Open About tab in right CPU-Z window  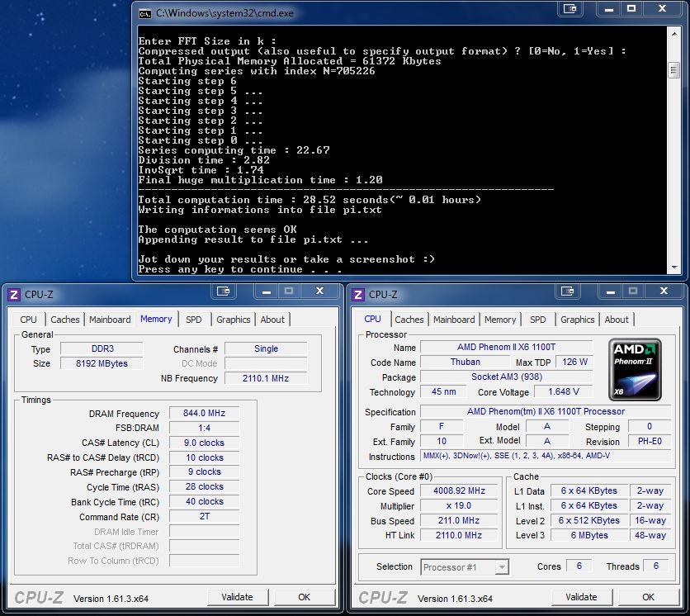[x=617, y=320]
